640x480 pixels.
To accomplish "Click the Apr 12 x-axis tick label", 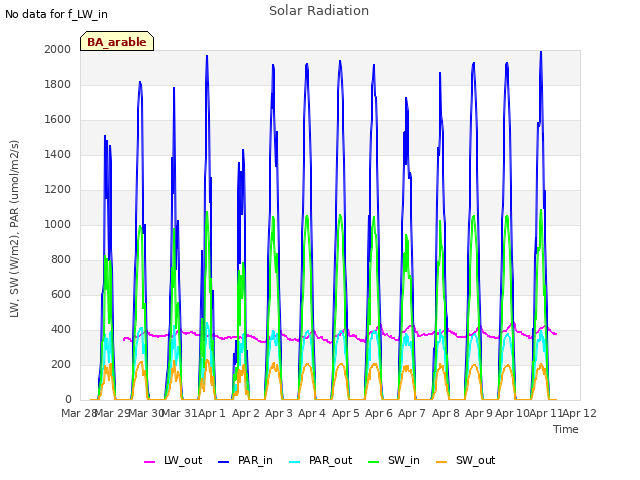I will tap(580, 413).
